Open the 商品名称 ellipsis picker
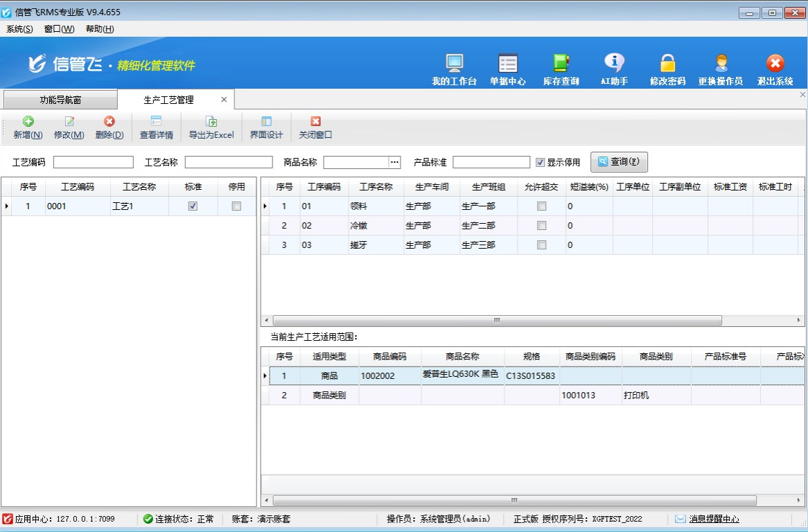This screenshot has height=532, width=808. click(x=395, y=162)
